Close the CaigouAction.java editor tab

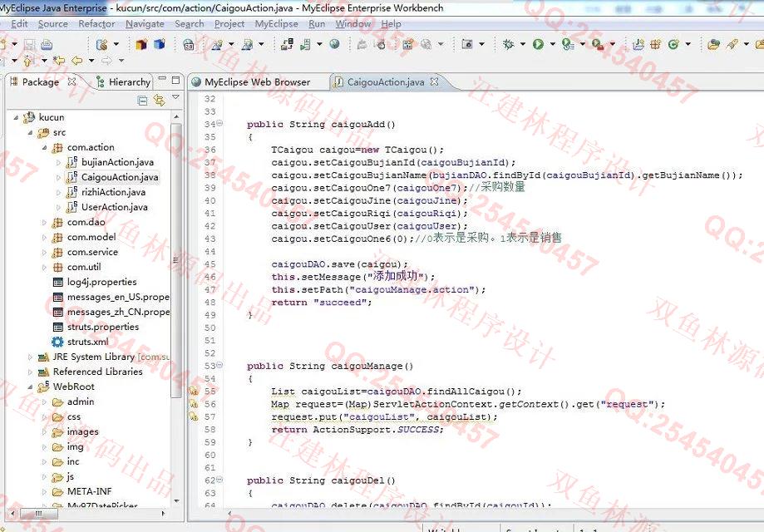(x=434, y=81)
